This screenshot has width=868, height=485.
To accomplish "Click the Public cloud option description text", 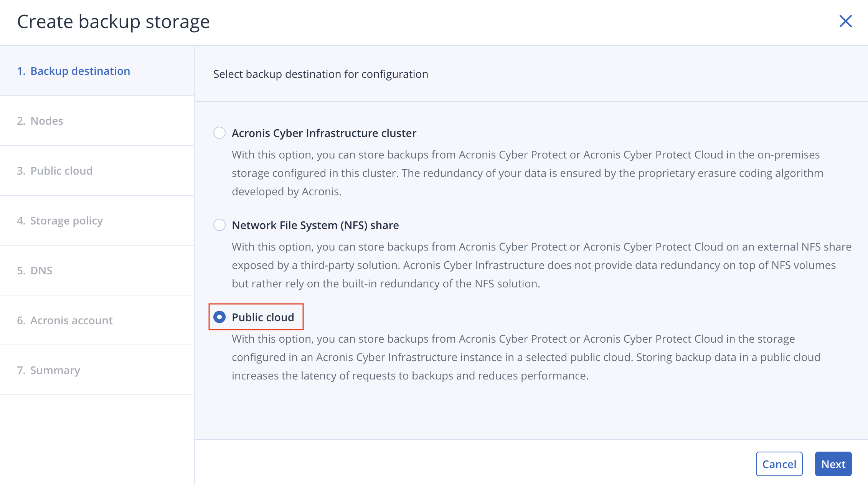I will tap(526, 357).
